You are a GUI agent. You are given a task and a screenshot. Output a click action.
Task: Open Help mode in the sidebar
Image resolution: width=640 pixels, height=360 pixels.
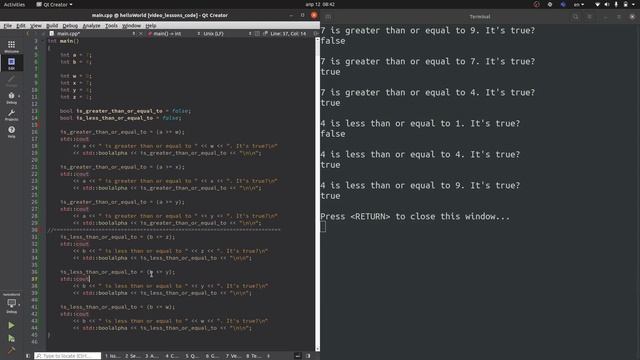pyautogui.click(x=11, y=132)
